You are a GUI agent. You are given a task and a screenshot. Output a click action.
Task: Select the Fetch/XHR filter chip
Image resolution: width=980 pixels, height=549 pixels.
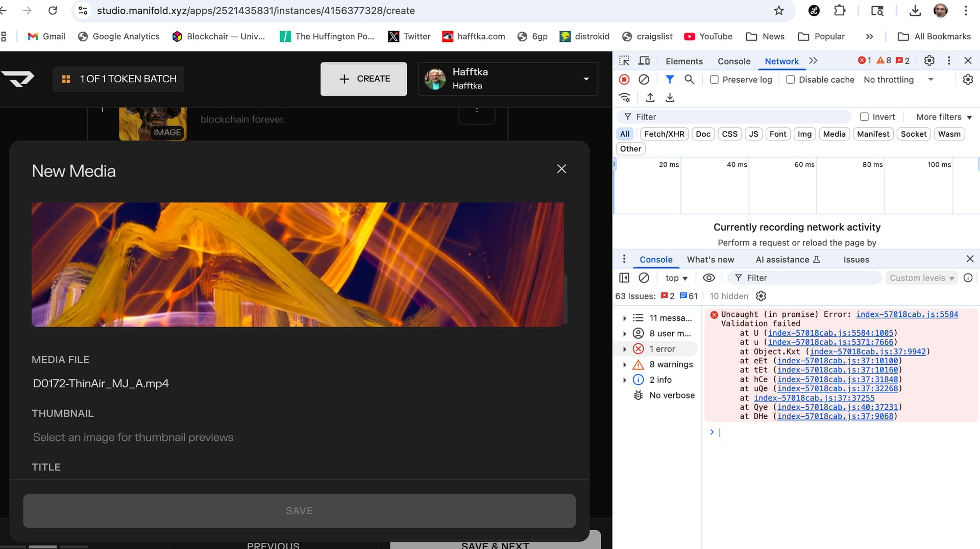point(664,134)
